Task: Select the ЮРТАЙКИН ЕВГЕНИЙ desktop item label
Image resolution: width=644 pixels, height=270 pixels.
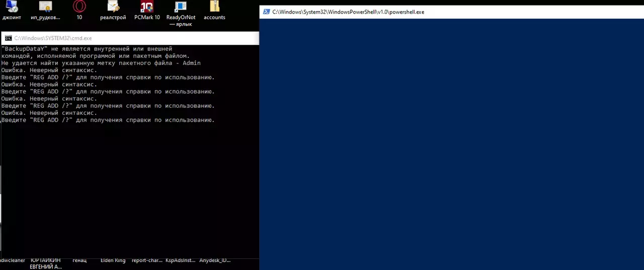Action: tap(45, 263)
